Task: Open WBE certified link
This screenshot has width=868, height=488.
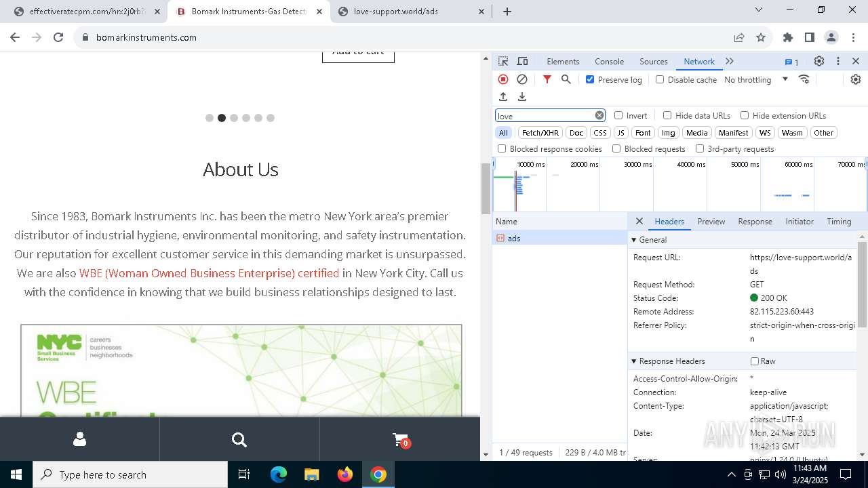Action: click(x=209, y=273)
